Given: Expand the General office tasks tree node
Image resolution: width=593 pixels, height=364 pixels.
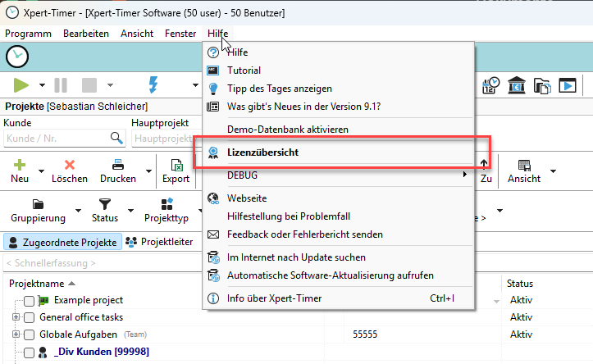Looking at the screenshot, I should pyautogui.click(x=16, y=317).
